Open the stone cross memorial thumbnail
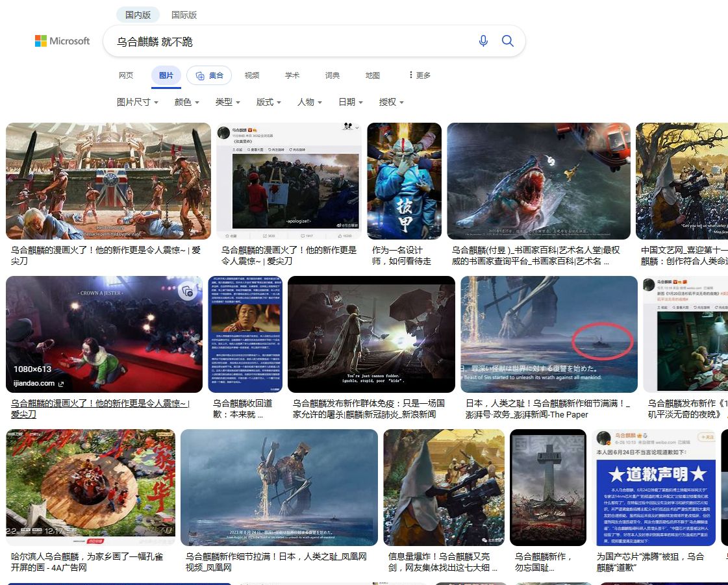 548,488
